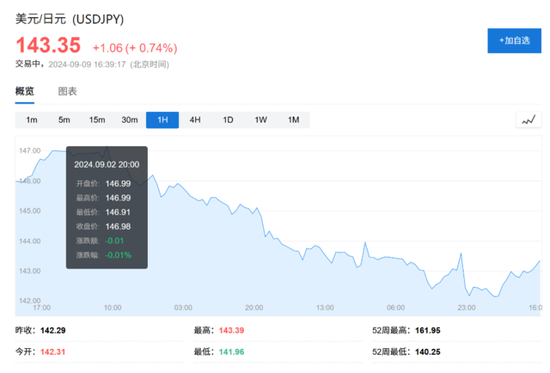
Task: Add USDJPY to watchlist with 加自选
Action: (514, 41)
